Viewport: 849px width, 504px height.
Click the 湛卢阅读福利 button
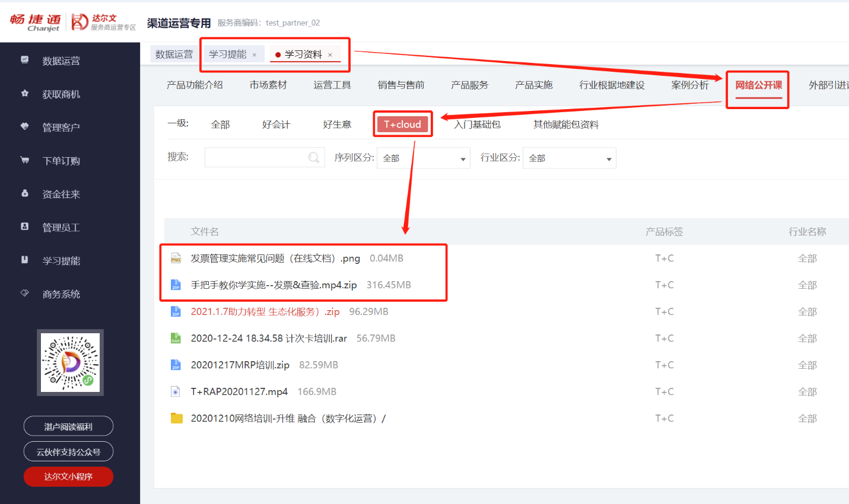tap(68, 426)
